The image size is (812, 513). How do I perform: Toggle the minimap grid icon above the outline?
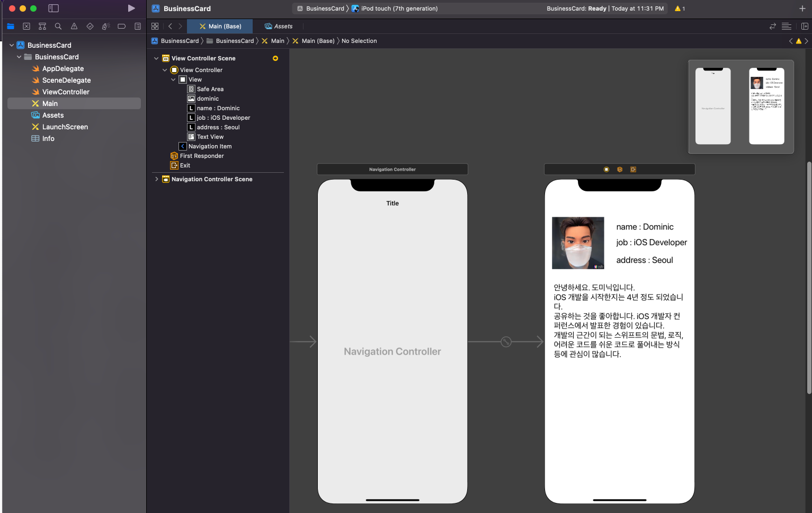click(x=155, y=25)
